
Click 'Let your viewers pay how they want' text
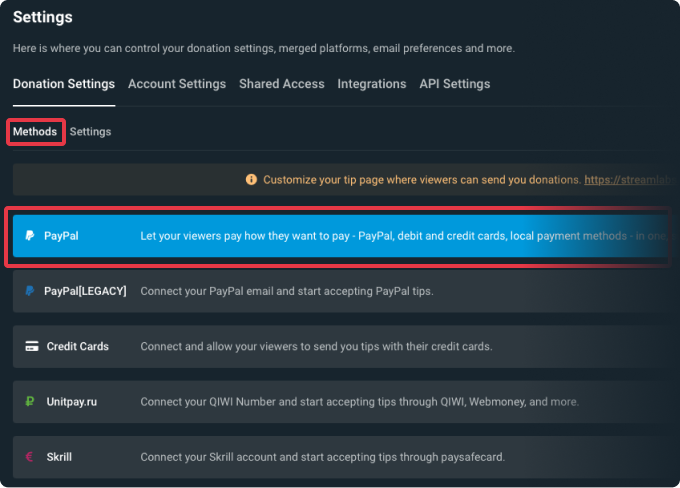[x=403, y=236]
